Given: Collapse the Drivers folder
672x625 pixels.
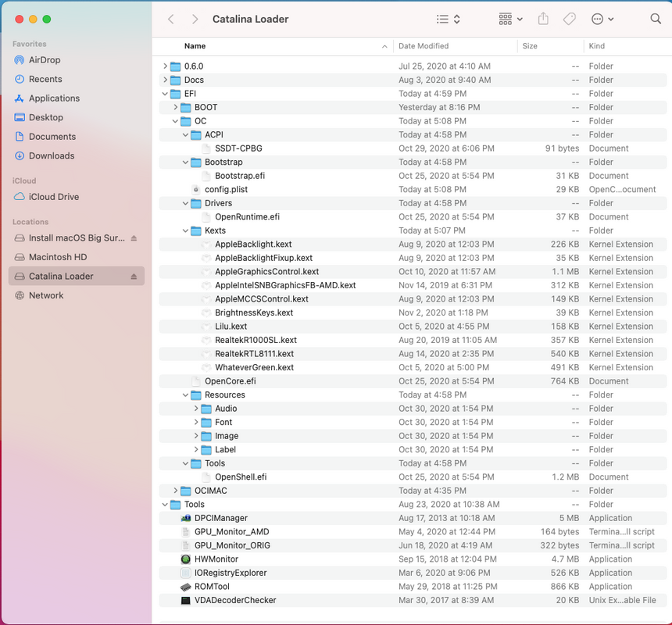Looking at the screenshot, I should (185, 203).
